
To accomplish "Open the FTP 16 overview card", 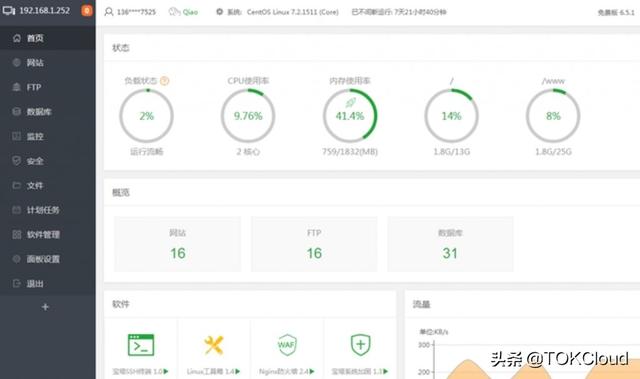I will coord(314,244).
